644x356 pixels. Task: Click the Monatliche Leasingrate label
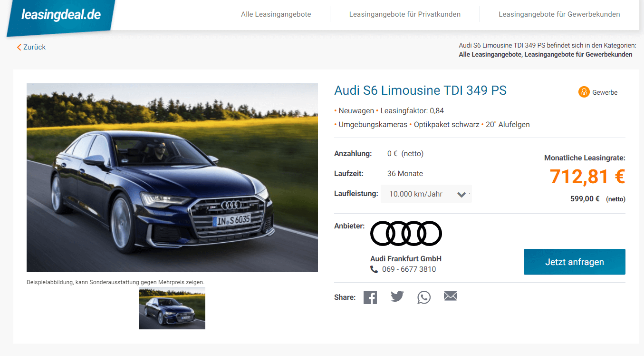pyautogui.click(x=585, y=158)
